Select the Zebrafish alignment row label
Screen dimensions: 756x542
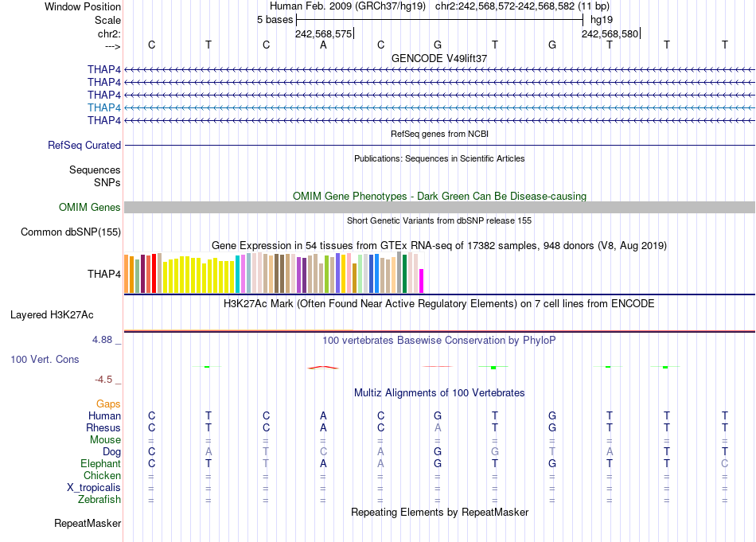click(x=99, y=500)
